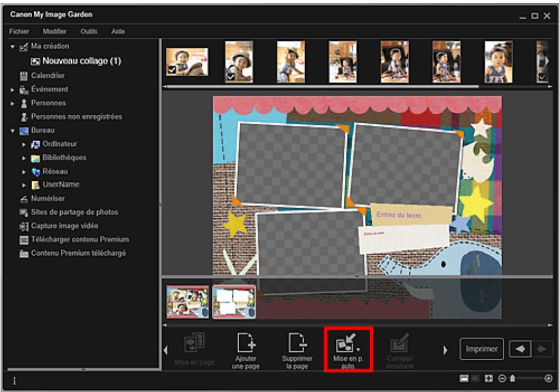Open the Outils menu
Image resolution: width=559 pixels, height=392 pixels.
(x=89, y=32)
